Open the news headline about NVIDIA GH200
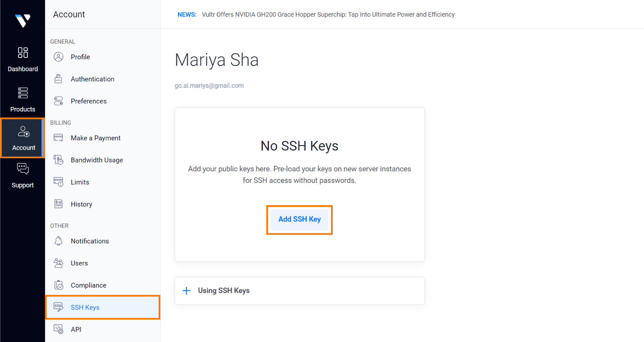Image resolution: width=644 pixels, height=342 pixels. [328, 14]
